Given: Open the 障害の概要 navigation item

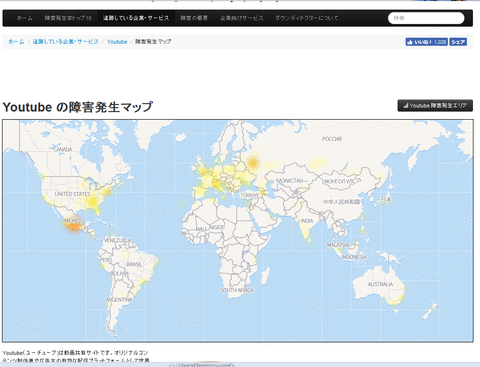Looking at the screenshot, I should click(194, 18).
